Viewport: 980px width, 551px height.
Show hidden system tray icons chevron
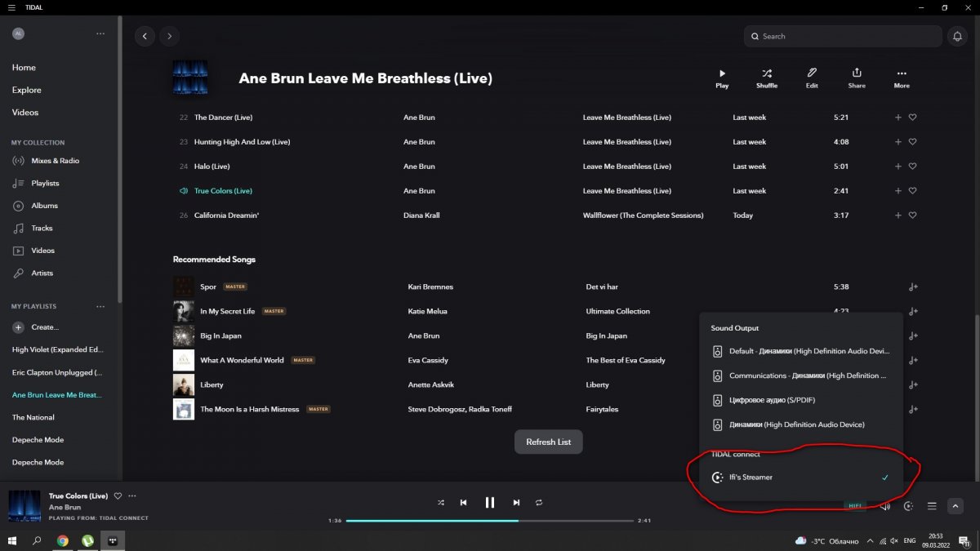870,540
